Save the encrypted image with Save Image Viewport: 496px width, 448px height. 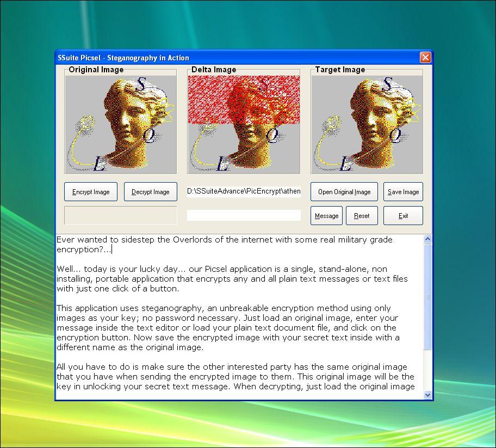click(403, 191)
